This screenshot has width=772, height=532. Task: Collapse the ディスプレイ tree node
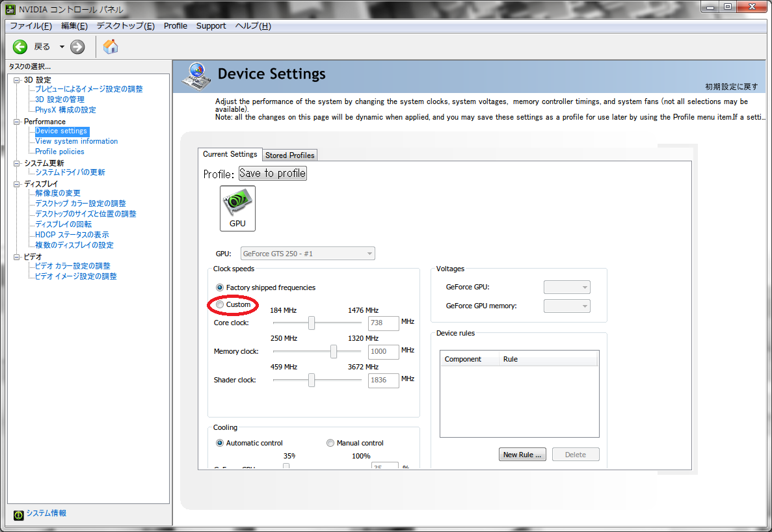point(17,183)
